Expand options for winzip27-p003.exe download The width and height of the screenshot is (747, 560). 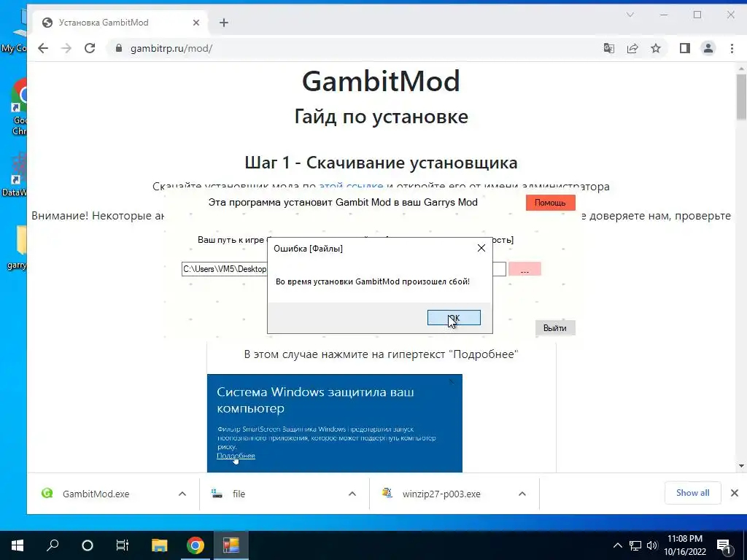pos(522,494)
